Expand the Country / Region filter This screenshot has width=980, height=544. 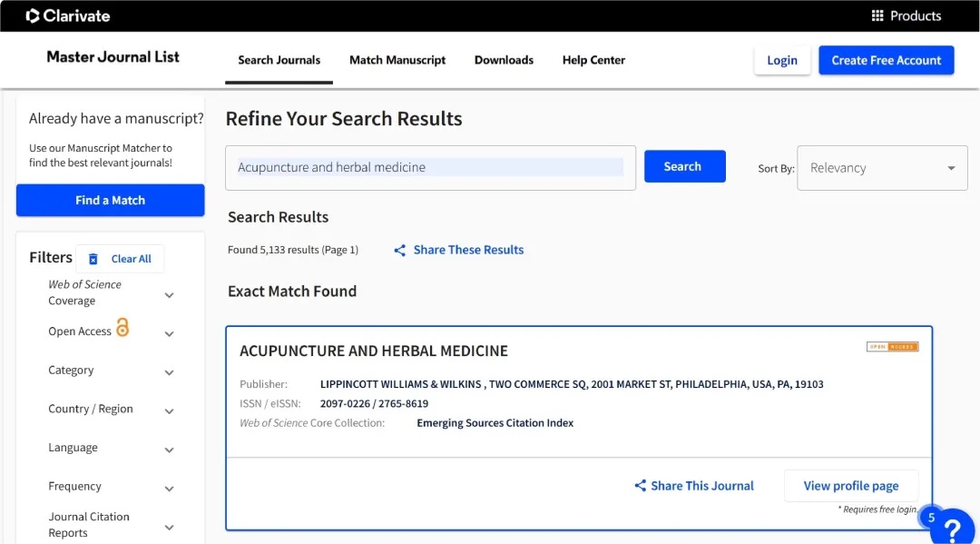coord(169,411)
